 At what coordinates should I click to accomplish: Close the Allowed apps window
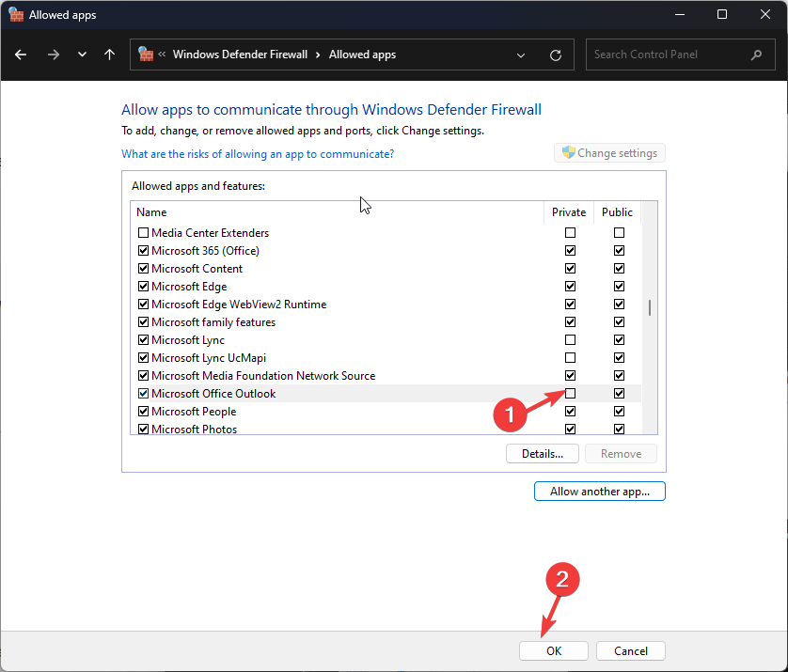tap(764, 14)
